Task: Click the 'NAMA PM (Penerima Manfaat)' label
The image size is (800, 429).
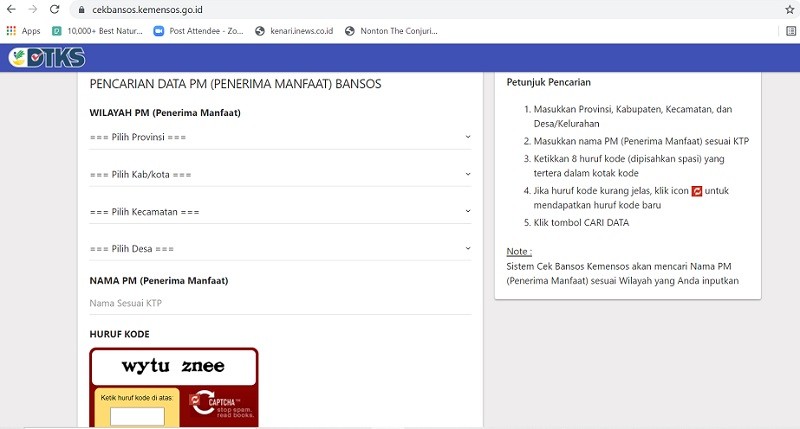Action: click(x=159, y=281)
